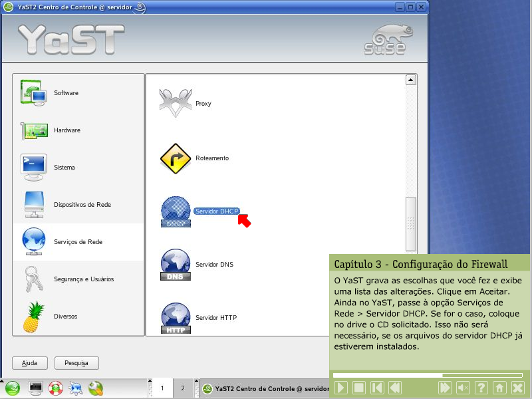Open the SUSE start menu
The height and width of the screenshot is (399, 532).
point(12,388)
